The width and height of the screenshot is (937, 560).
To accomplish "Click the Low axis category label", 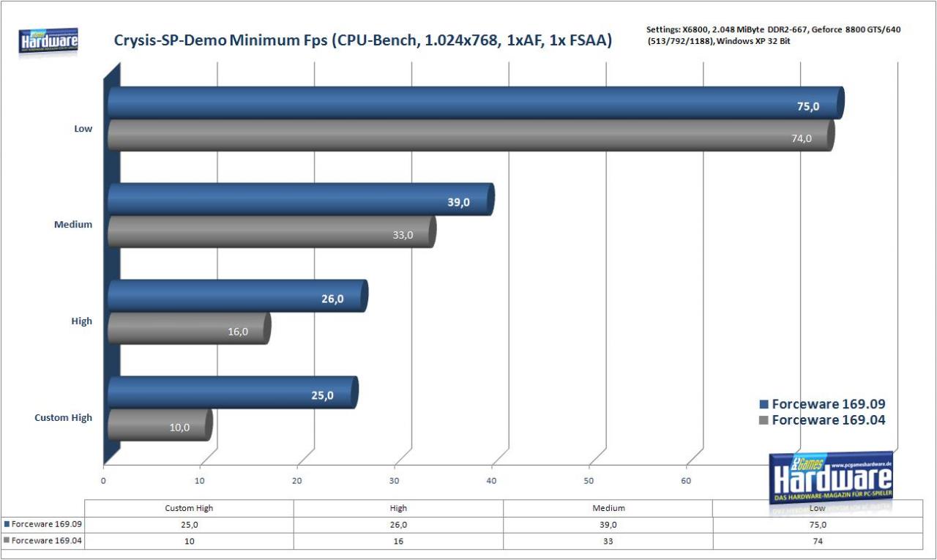I will click(83, 128).
